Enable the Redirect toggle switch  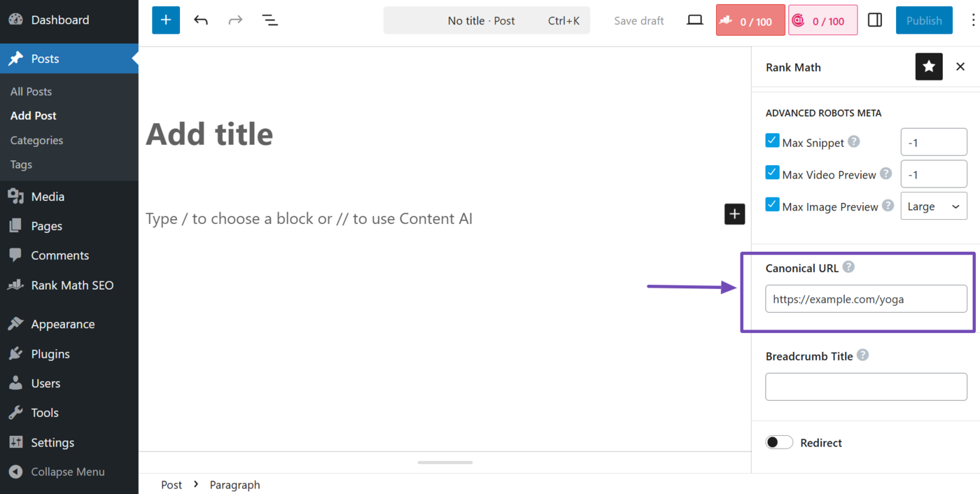pyautogui.click(x=779, y=442)
